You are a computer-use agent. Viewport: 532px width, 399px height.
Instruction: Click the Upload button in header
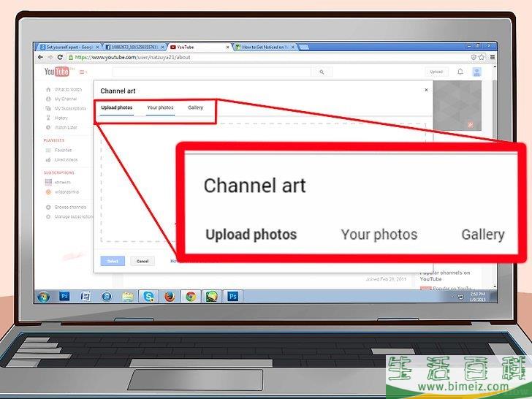436,72
